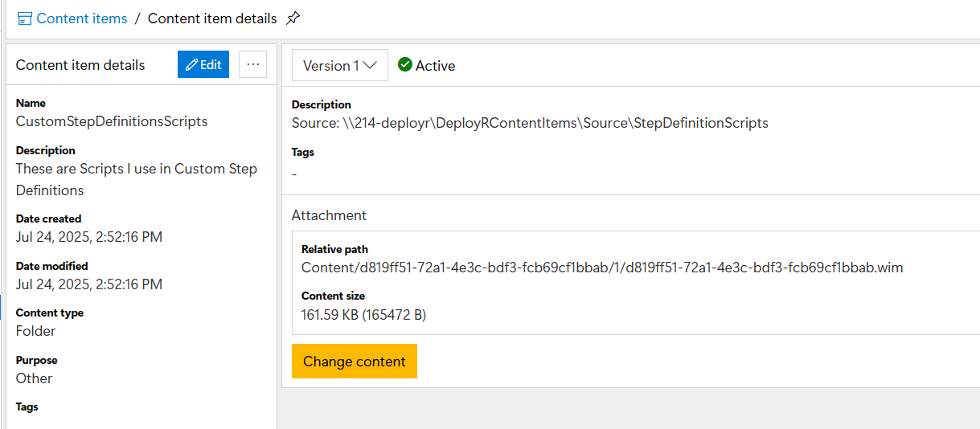This screenshot has width=980, height=429.
Task: Click the Source path description text
Action: point(530,123)
